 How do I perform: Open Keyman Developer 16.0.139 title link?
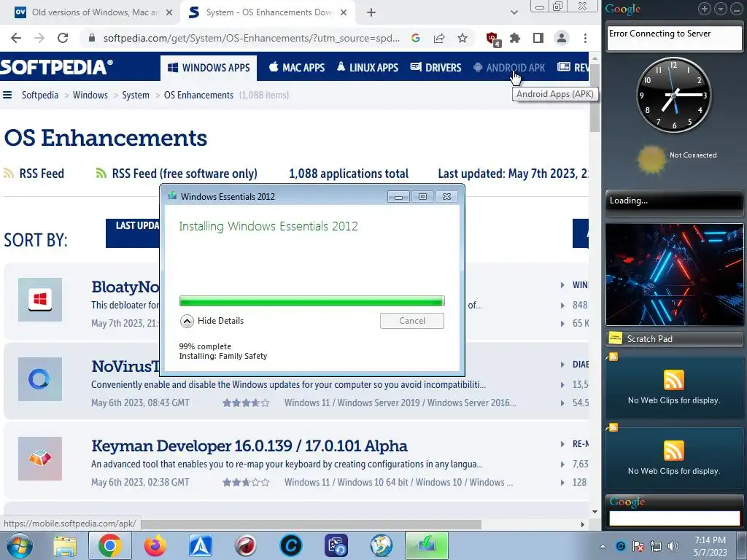249,446
